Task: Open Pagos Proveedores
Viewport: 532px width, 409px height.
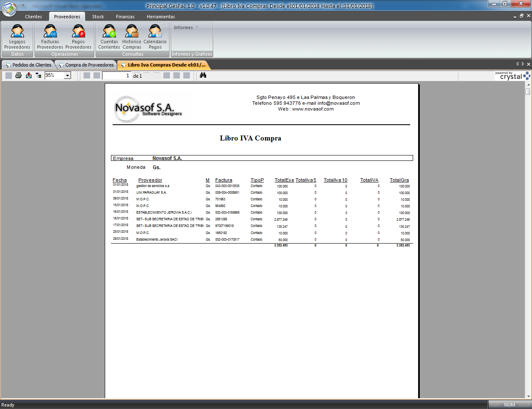Action: pyautogui.click(x=78, y=37)
